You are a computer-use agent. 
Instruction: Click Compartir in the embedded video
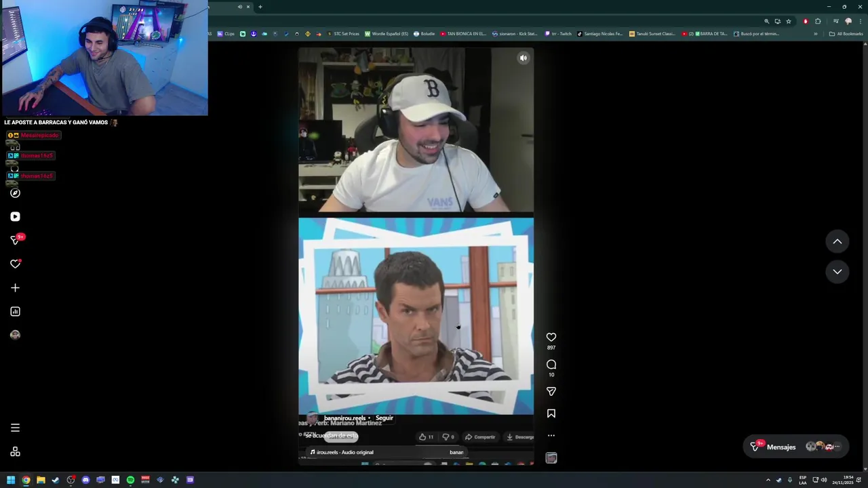[x=480, y=437]
